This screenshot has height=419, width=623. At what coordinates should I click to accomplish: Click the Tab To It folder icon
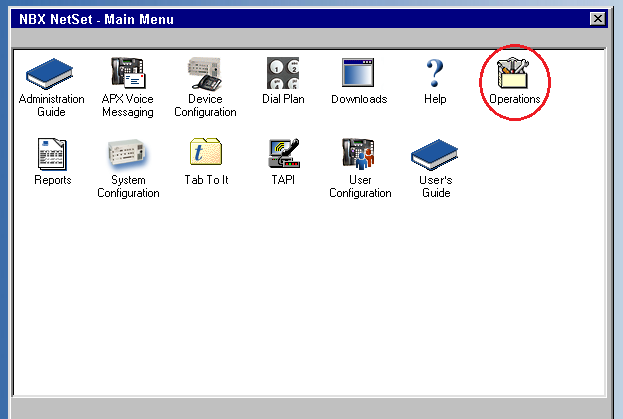[205, 154]
